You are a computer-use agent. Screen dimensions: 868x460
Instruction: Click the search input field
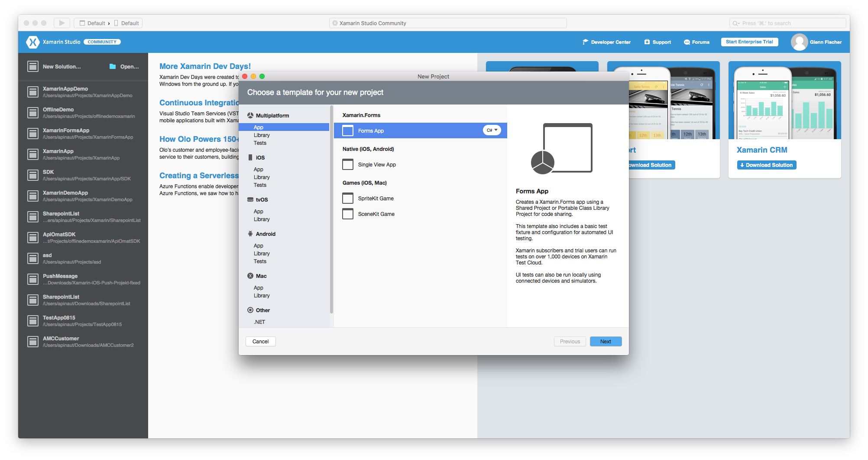pyautogui.click(x=787, y=23)
